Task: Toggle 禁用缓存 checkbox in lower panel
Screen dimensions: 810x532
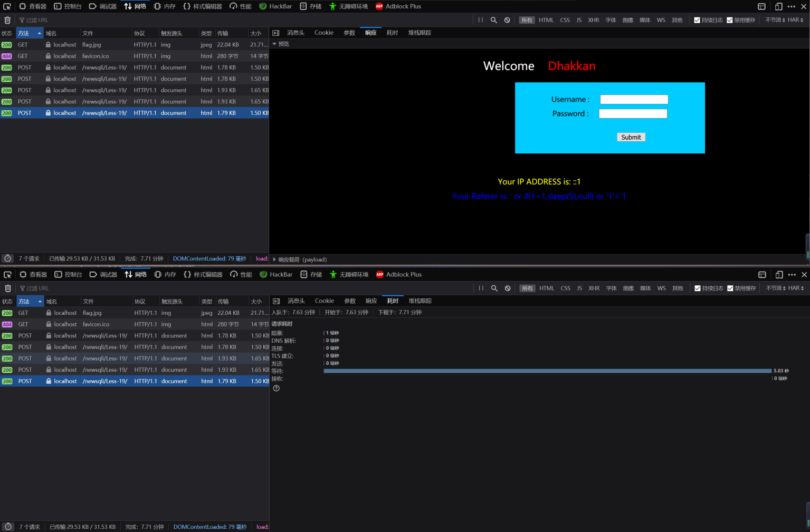Action: [x=730, y=288]
